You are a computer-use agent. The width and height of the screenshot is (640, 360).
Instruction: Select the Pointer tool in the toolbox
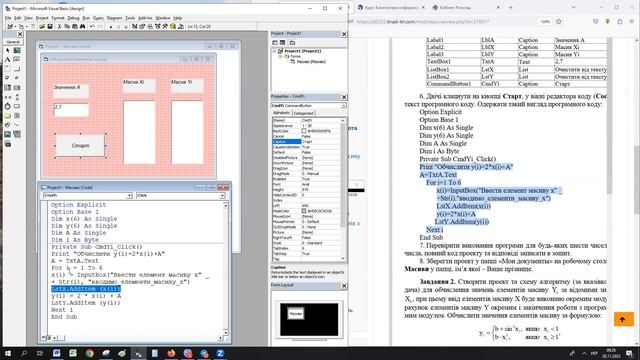click(x=7, y=51)
